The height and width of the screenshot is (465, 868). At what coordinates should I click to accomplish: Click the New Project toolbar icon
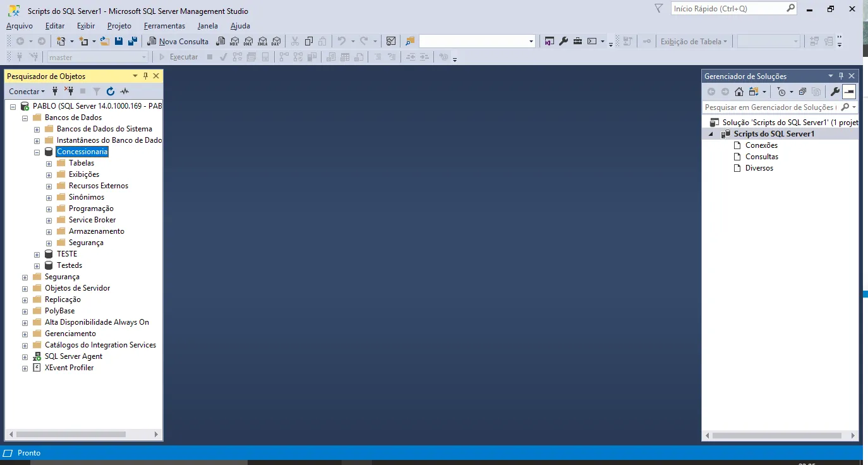[61, 41]
